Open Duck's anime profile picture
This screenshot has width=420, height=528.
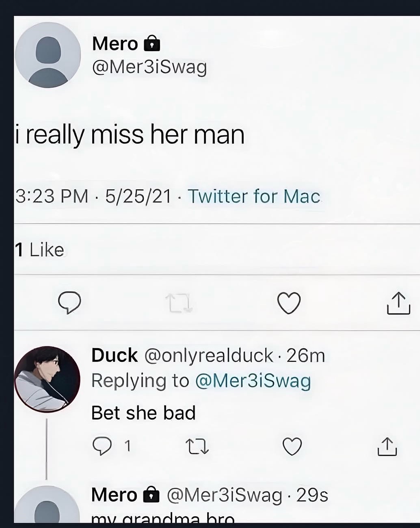point(47,379)
